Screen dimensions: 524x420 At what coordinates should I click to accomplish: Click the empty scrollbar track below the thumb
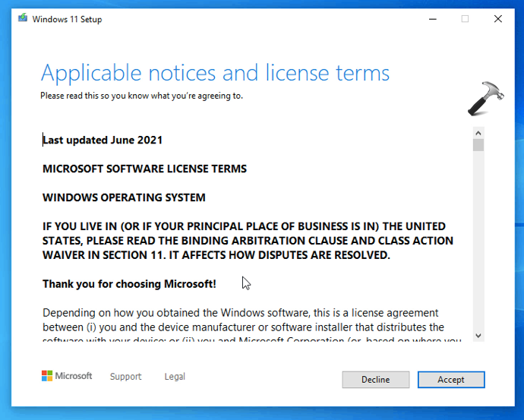coord(478,243)
